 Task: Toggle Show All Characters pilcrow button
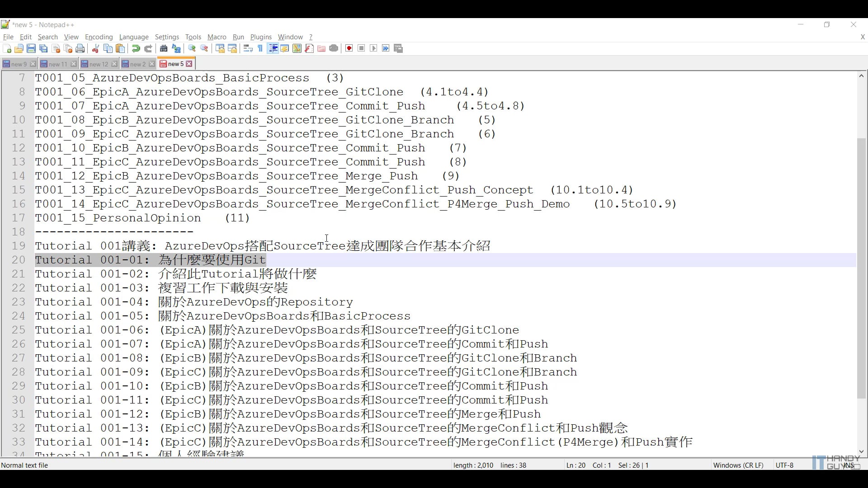(260, 49)
